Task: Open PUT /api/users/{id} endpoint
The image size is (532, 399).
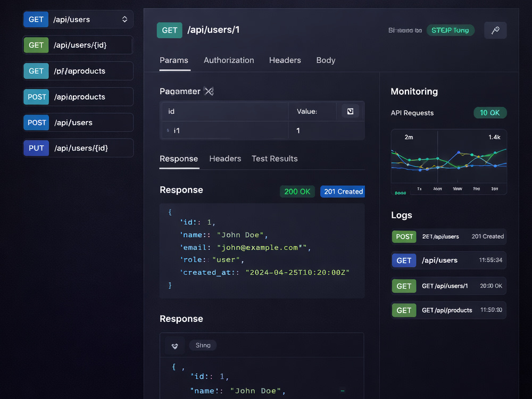Action: point(78,148)
